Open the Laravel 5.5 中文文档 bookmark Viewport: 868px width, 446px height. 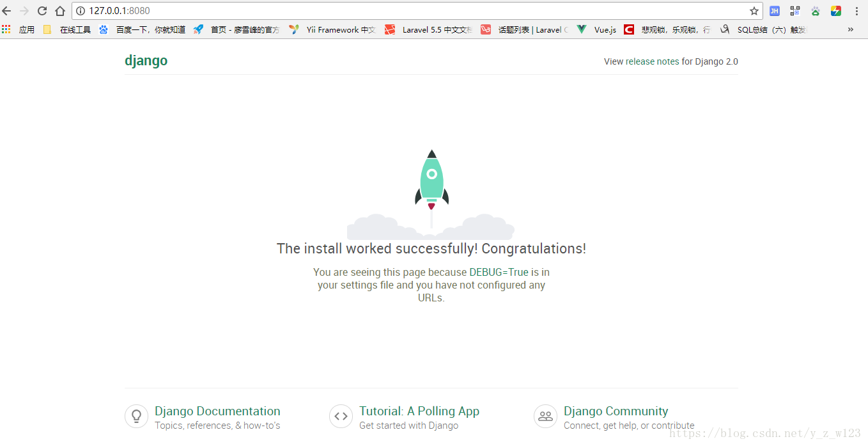[429, 29]
